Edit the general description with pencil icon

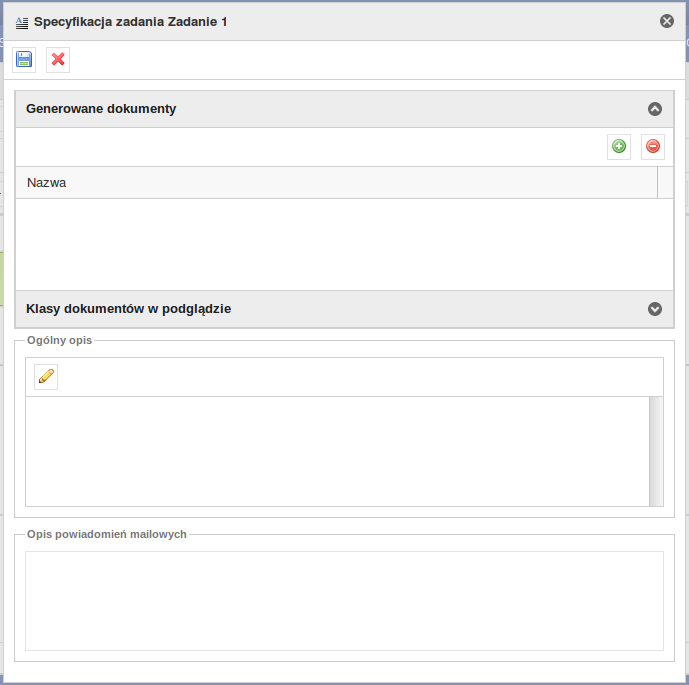coord(46,377)
